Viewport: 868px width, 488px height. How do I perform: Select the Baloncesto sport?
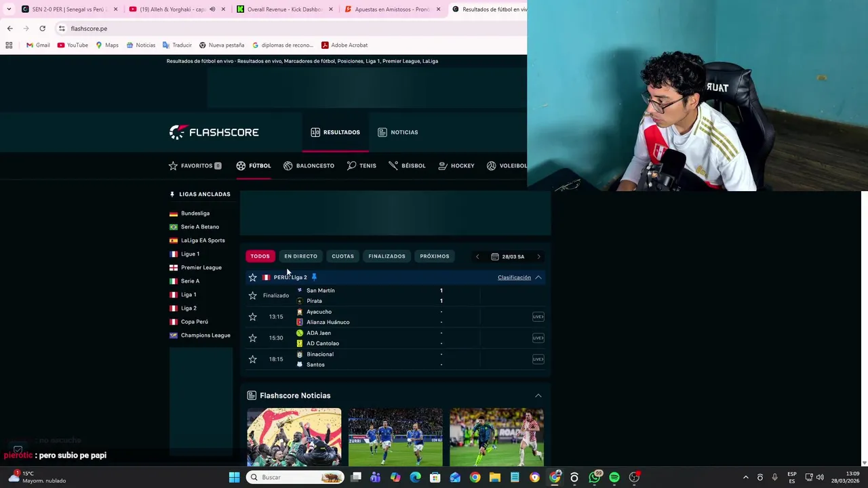click(309, 165)
